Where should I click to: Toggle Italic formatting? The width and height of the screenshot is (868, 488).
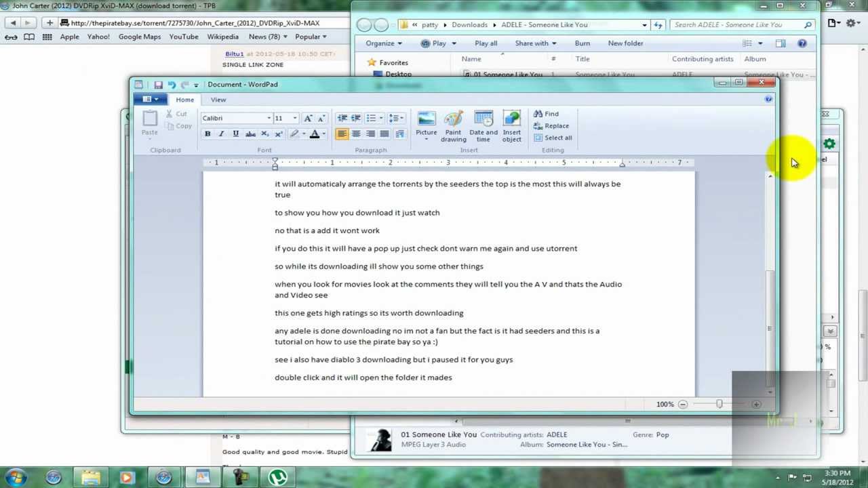(221, 134)
